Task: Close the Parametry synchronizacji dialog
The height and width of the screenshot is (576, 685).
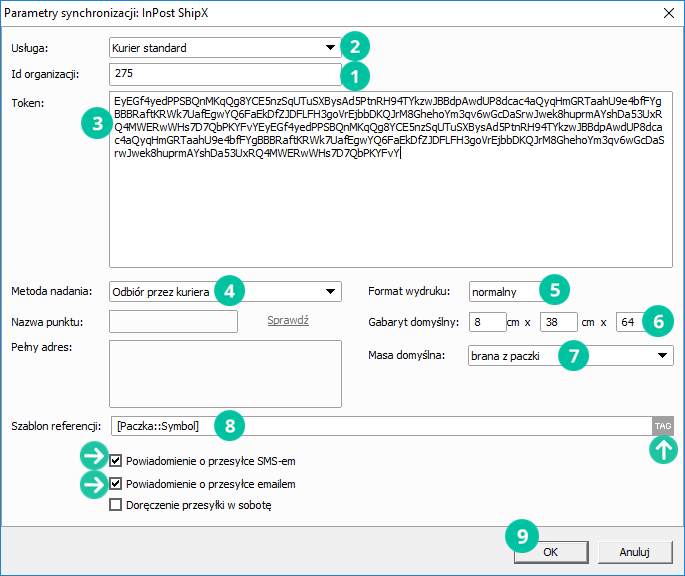Action: [669, 13]
